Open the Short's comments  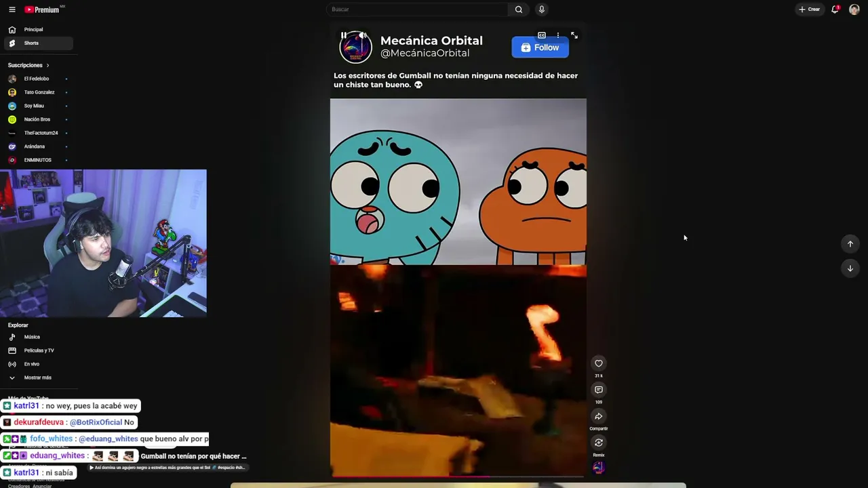[x=599, y=390]
